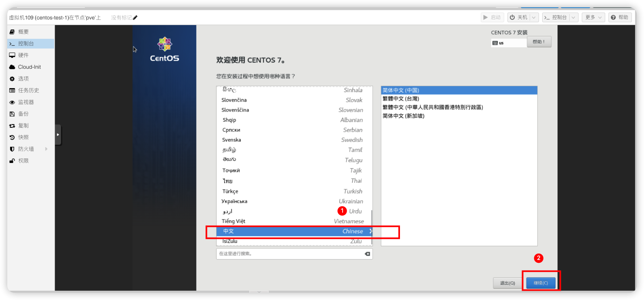Open the 控制台 toolbar dropdown arrow
The width and height of the screenshot is (644, 300).
[x=573, y=17]
